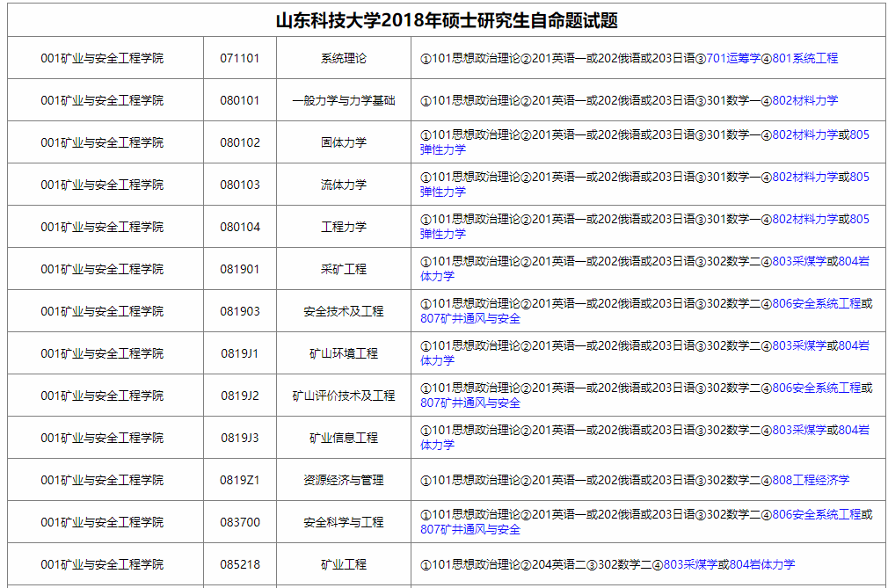The height and width of the screenshot is (588, 888).
Task: Click the major name 工程力学
Action: tap(343, 227)
